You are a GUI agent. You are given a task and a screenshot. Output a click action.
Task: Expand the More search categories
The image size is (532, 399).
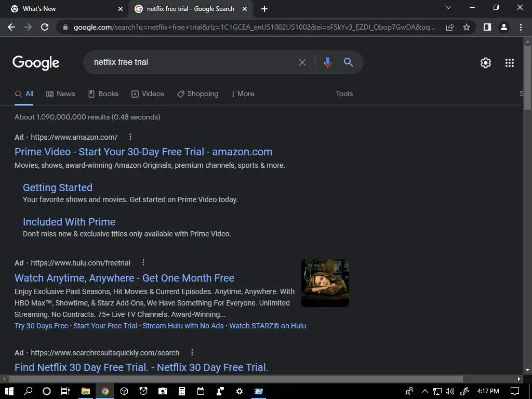coord(243,94)
